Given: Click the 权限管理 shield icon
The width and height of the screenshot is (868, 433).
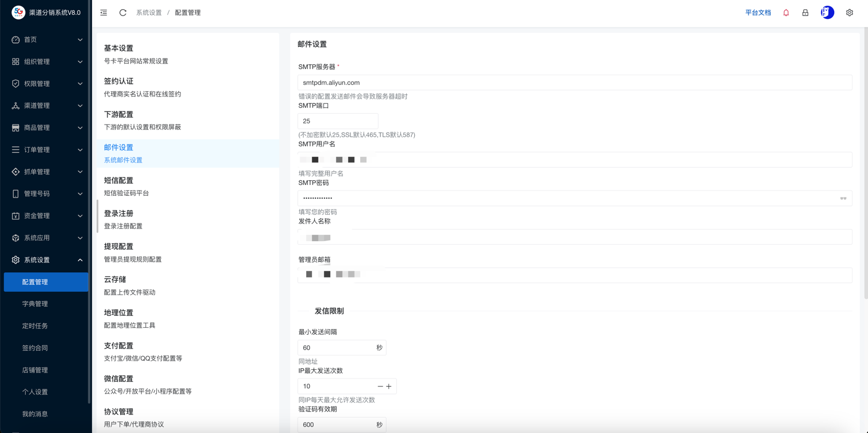Looking at the screenshot, I should [x=15, y=83].
